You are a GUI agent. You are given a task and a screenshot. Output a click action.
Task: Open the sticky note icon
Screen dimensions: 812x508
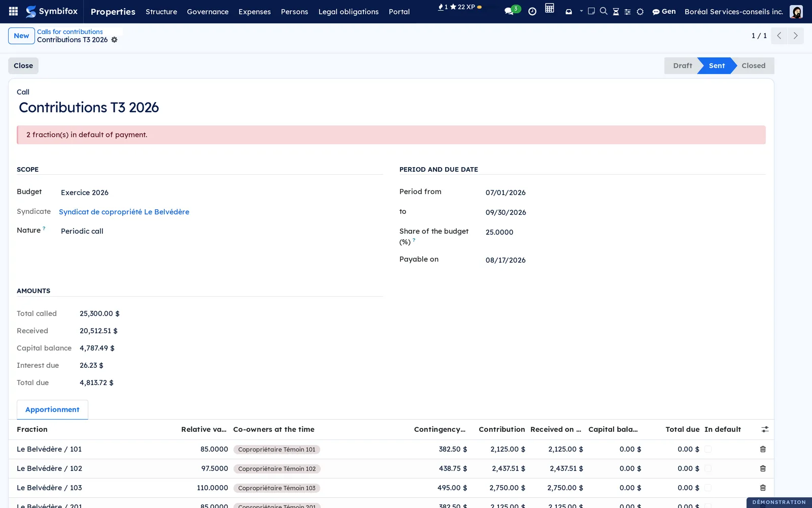pos(591,11)
